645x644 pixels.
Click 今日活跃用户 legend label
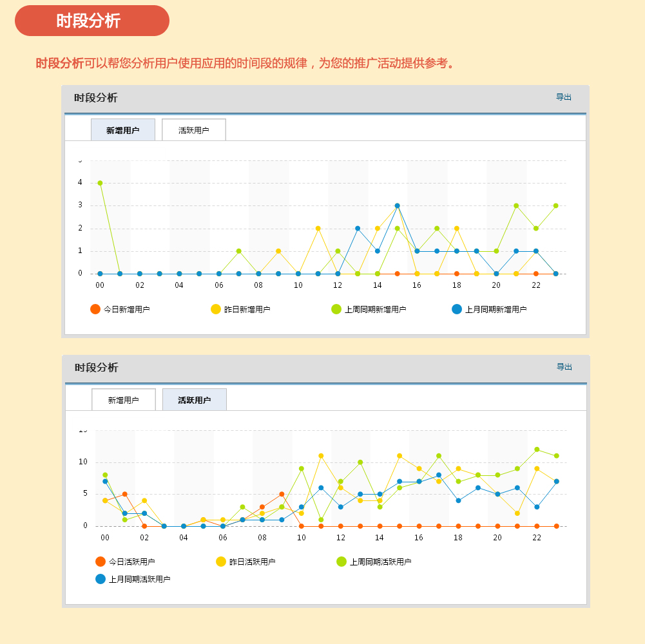(x=132, y=562)
